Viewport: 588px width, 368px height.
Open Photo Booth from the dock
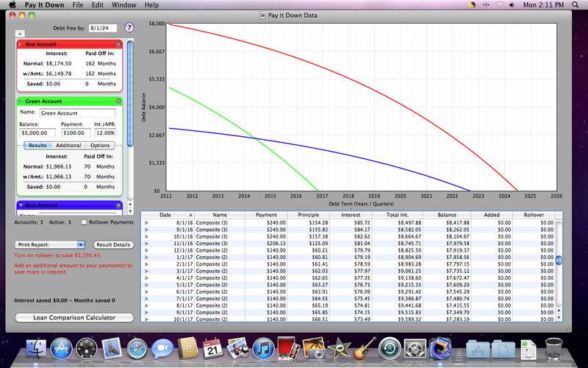[288, 347]
